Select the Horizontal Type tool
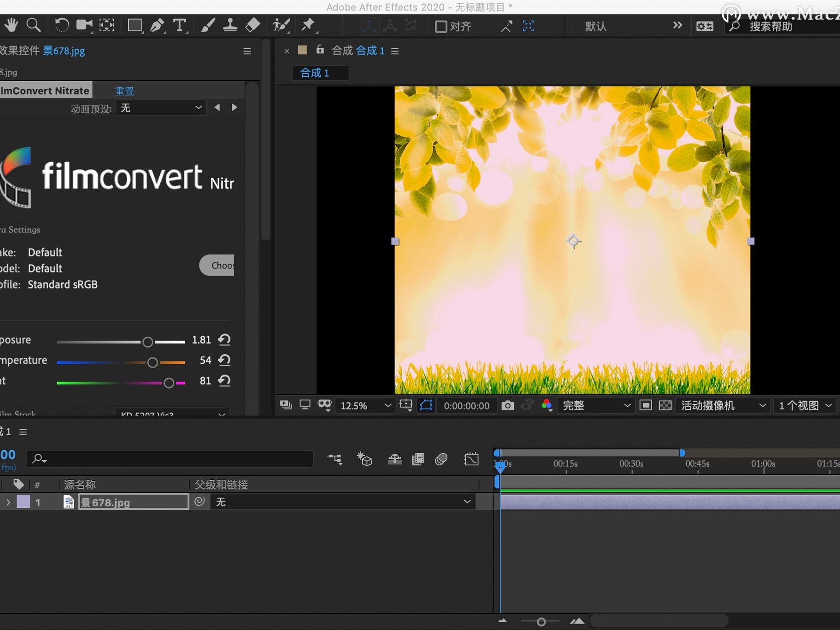This screenshot has height=630, width=840. [x=180, y=26]
